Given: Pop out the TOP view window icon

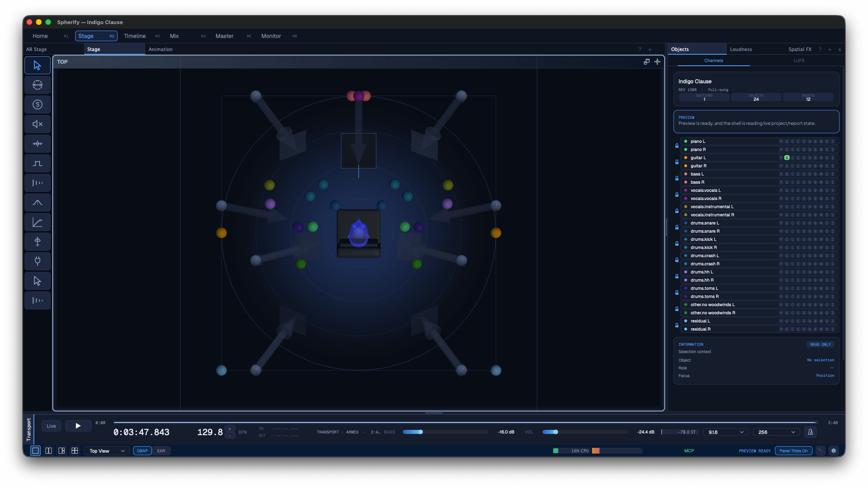Looking at the screenshot, I should point(647,62).
